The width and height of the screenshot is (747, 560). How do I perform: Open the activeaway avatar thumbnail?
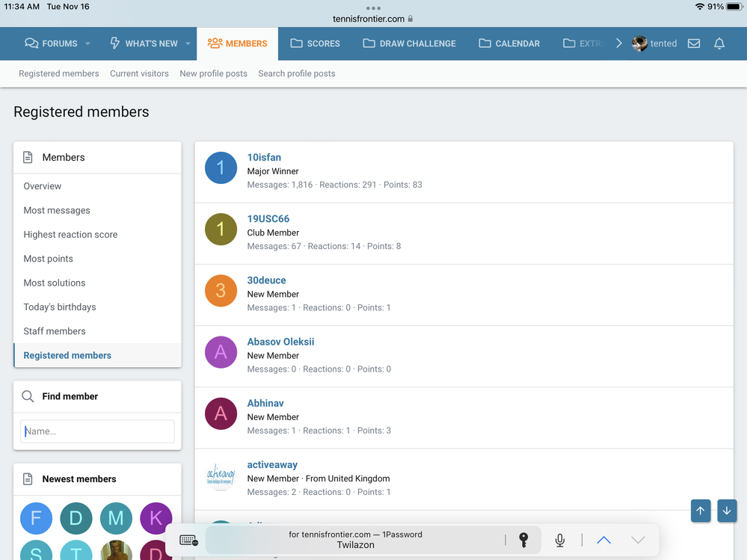tap(221, 476)
